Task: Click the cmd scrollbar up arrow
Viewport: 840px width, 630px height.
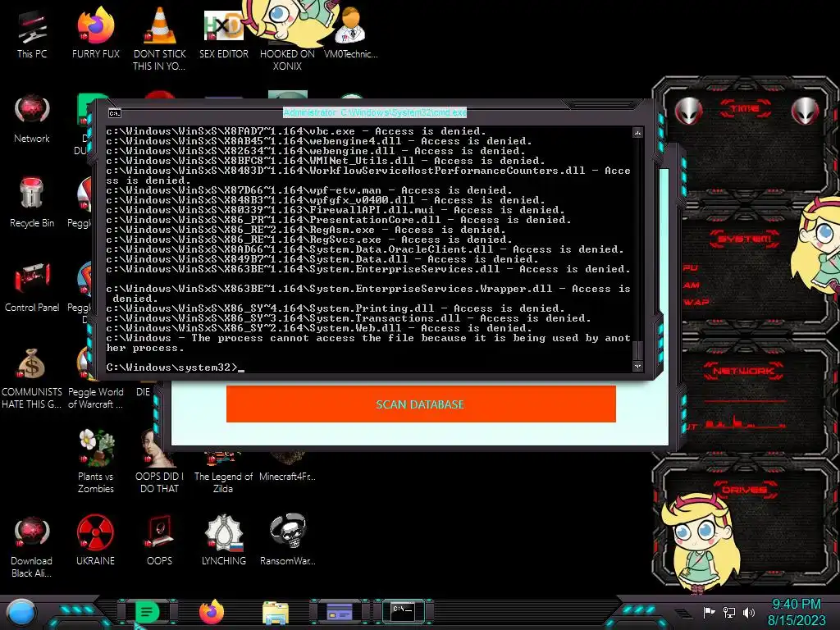Action: tap(637, 132)
